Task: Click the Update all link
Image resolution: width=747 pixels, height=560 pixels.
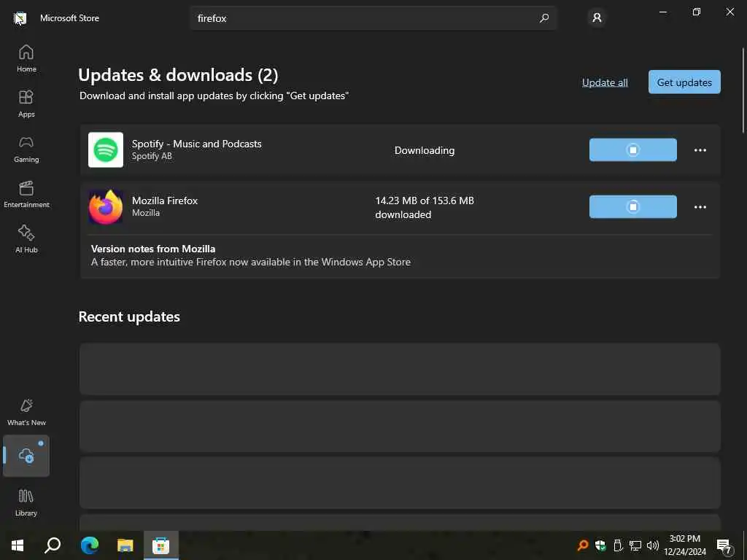Action: [x=605, y=82]
